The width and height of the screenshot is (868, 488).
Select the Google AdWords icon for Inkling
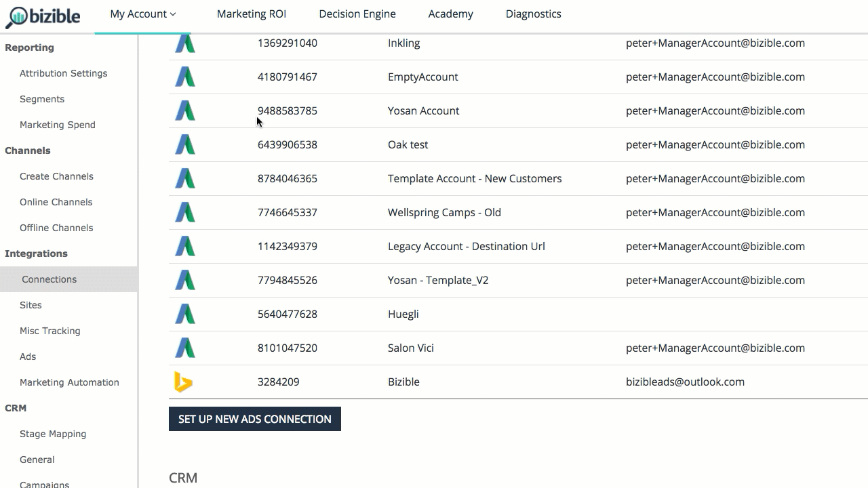coord(184,43)
